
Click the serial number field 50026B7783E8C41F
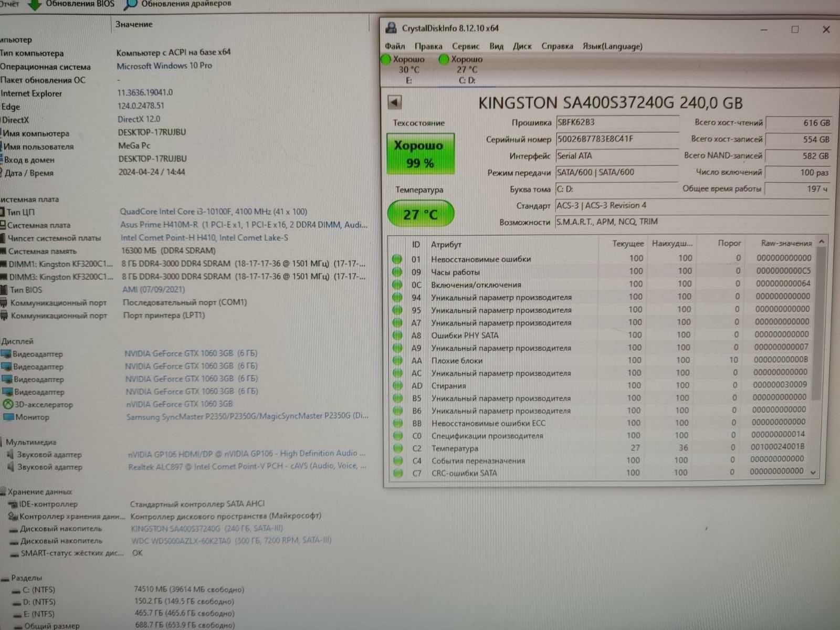click(x=617, y=139)
